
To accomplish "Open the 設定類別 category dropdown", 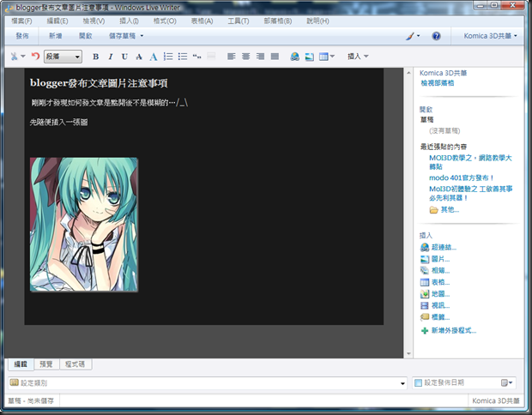I will coord(402,383).
